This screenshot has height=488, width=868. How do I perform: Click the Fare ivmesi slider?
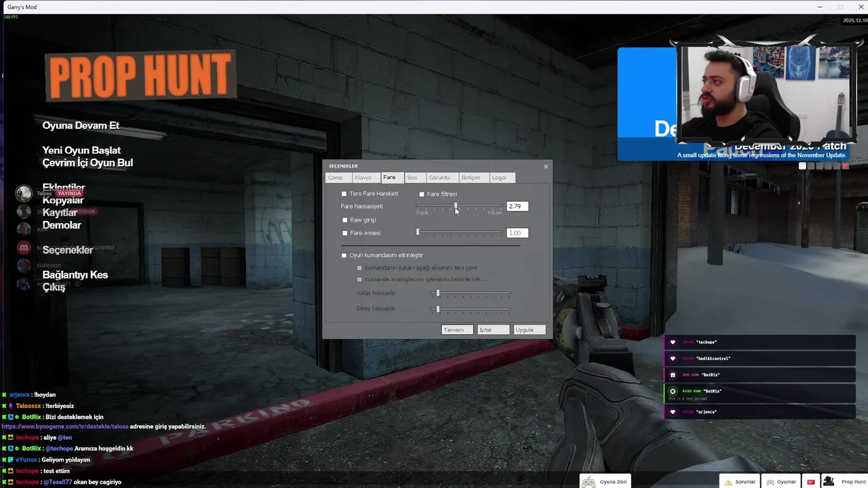point(460,232)
